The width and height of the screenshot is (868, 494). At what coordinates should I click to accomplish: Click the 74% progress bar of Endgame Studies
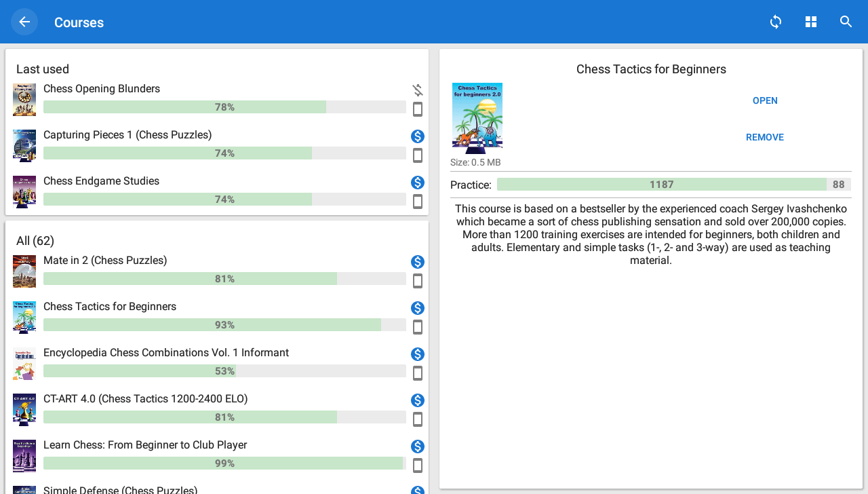pyautogui.click(x=224, y=199)
